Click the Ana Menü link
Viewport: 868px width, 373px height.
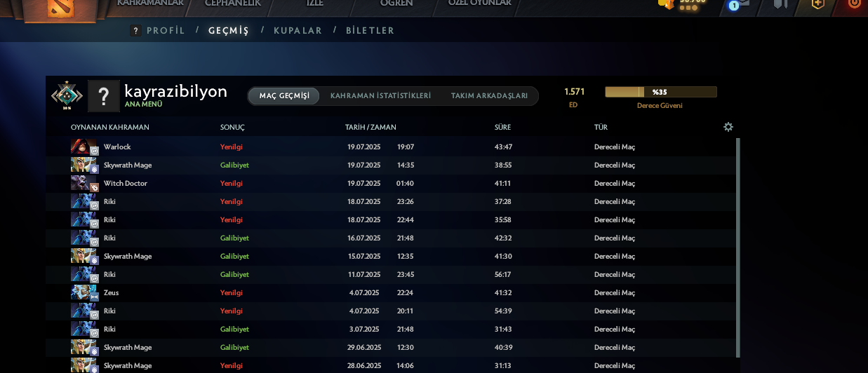coord(143,104)
